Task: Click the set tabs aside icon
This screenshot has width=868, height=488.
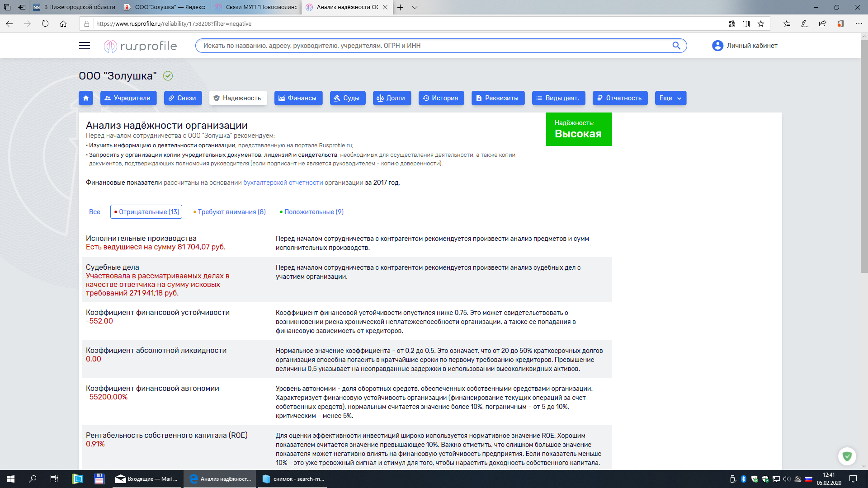Action: click(22, 7)
